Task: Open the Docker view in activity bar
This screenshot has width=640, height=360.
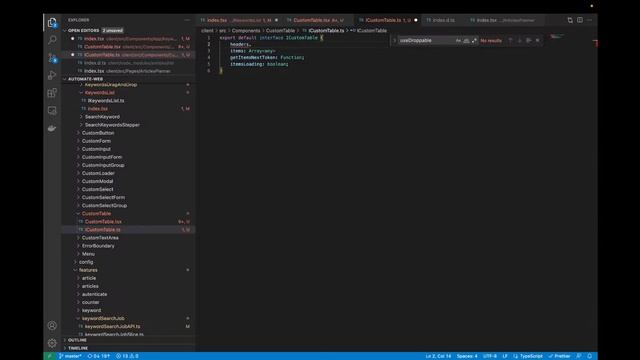Action: 52,128
